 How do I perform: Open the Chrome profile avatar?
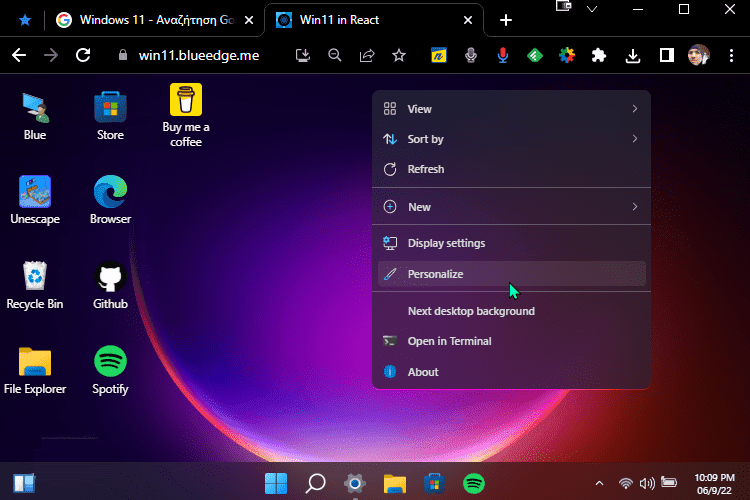698,56
